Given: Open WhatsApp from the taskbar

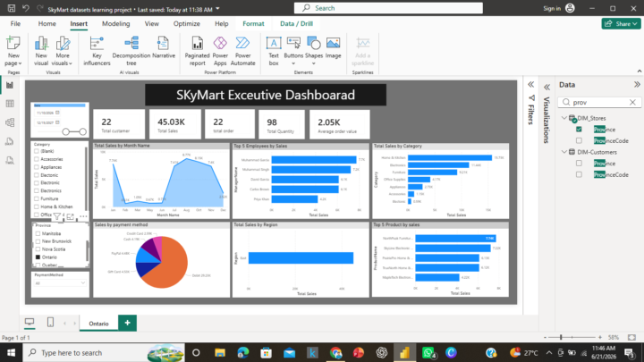Looking at the screenshot, I should click(428, 352).
